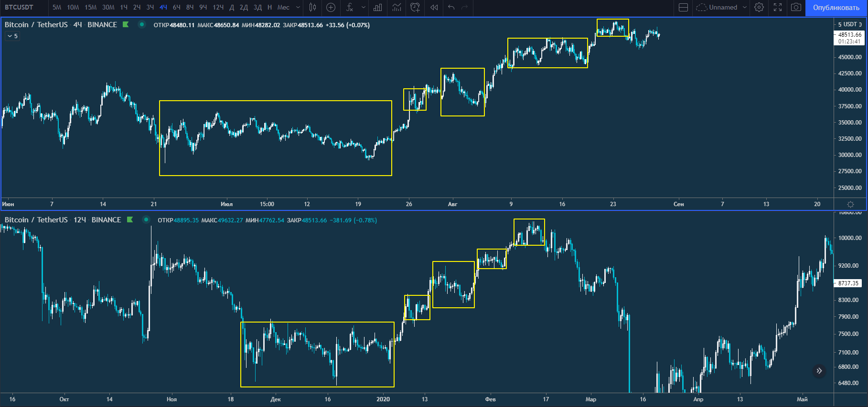Expand the collapsed indicators legend showing 5
Viewport: 868px width, 407px height.
click(x=12, y=36)
